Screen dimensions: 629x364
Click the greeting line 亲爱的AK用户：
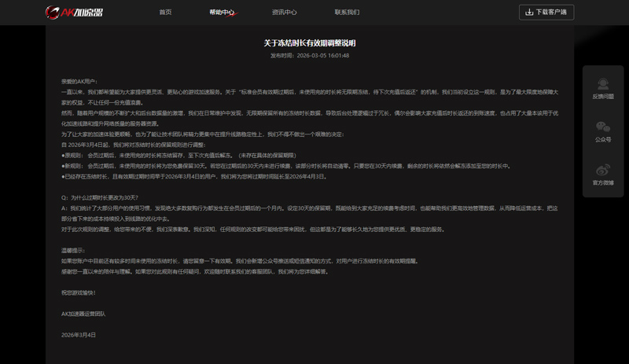tap(79, 82)
